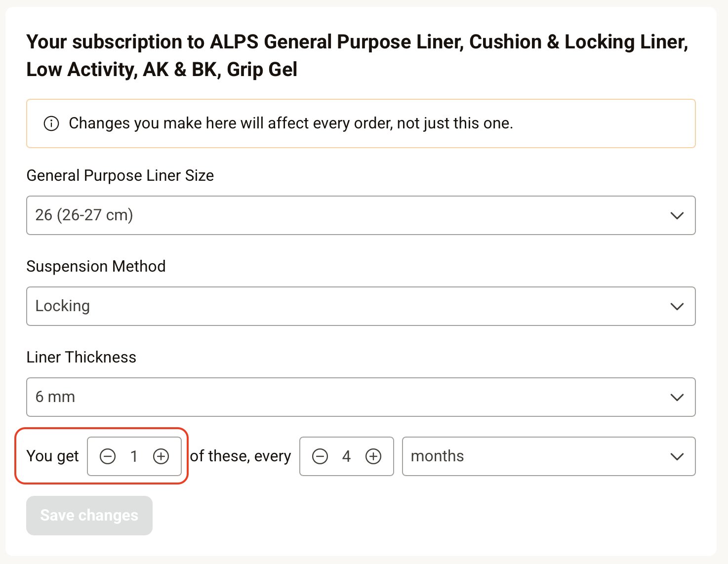This screenshot has width=728, height=564.
Task: Click the Suspension Method label
Action: click(96, 266)
